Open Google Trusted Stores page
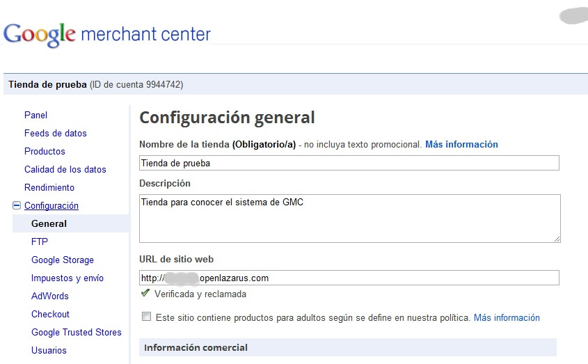The image size is (588, 364). (77, 332)
